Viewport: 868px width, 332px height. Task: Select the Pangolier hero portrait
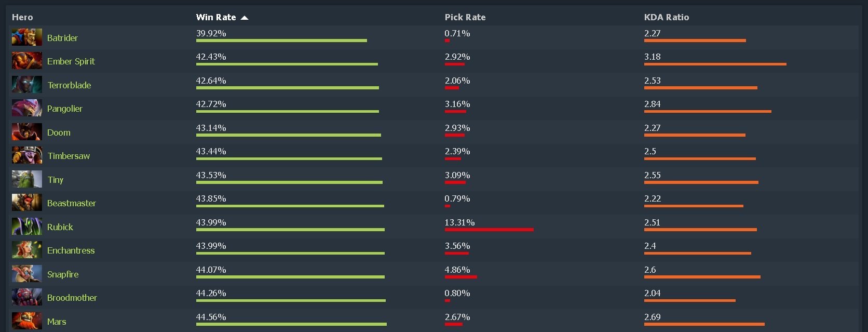click(x=27, y=108)
